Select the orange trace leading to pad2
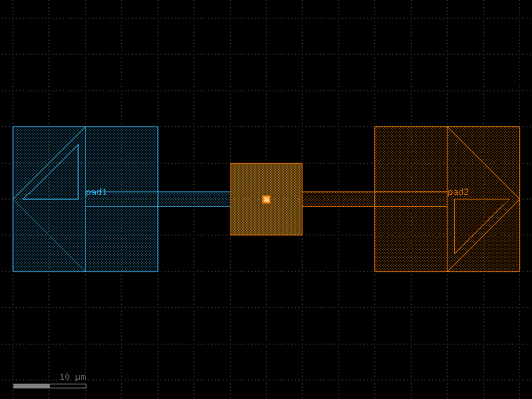This screenshot has width=532, height=399. [338, 199]
